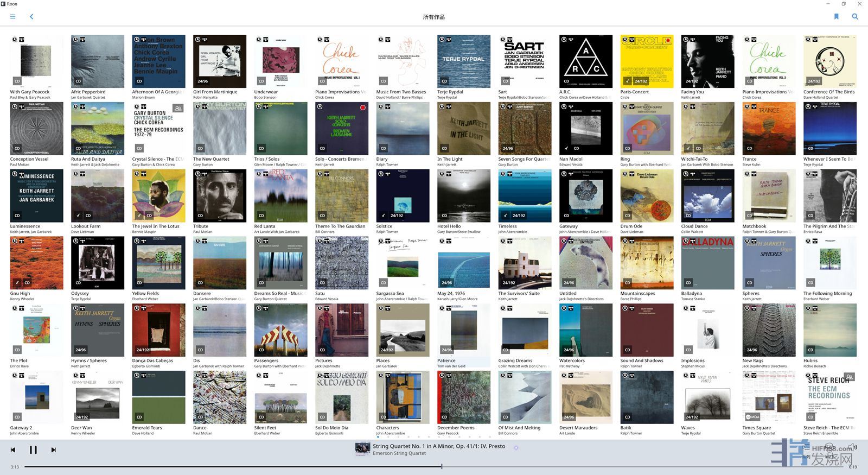Click the Watercolors album title

click(x=572, y=360)
